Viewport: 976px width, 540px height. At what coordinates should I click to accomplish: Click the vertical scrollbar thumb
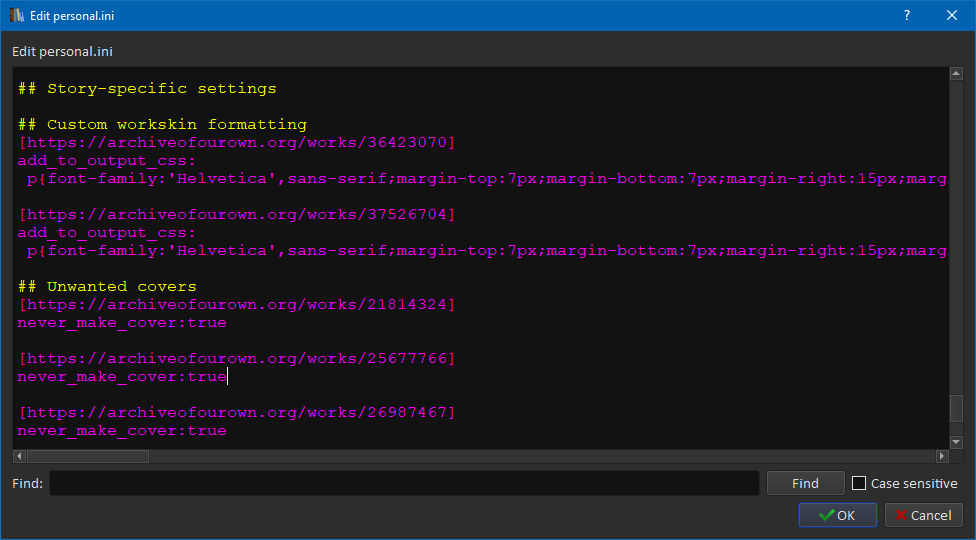point(956,408)
